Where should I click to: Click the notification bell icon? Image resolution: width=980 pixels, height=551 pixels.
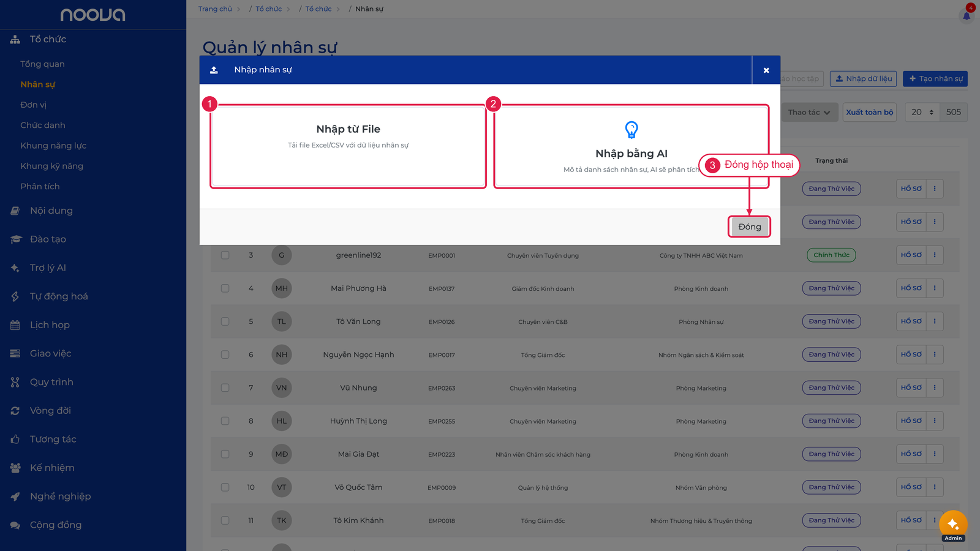coord(967,15)
